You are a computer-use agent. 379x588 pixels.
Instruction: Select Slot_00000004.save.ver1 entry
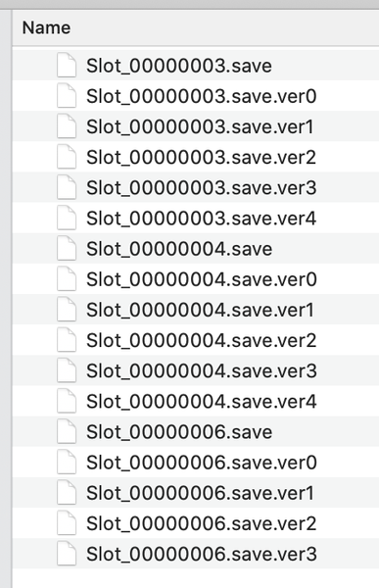(200, 310)
